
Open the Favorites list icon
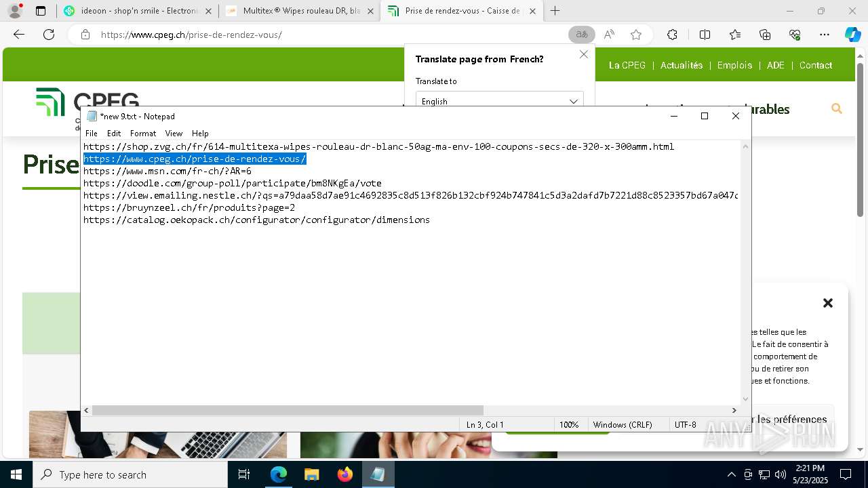coord(735,35)
